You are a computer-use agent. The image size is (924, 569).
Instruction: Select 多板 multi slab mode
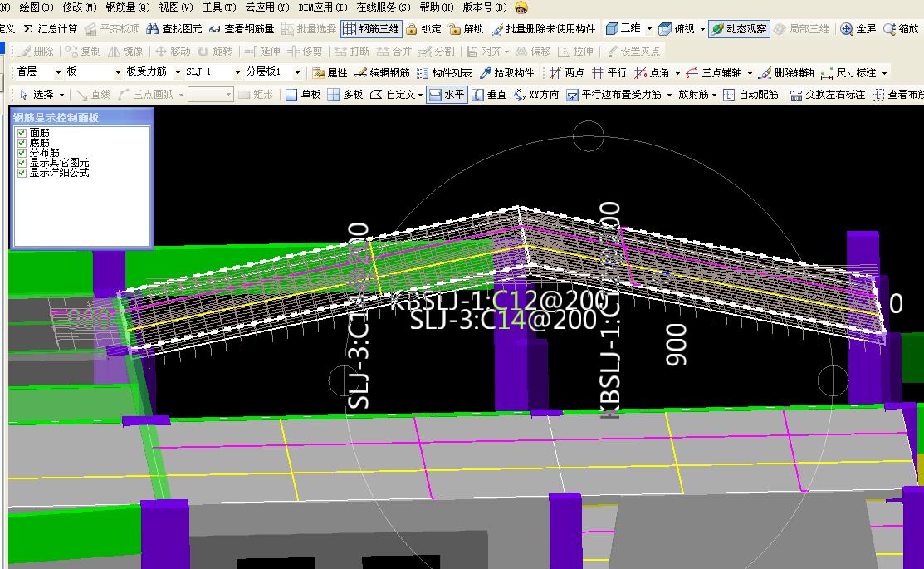(x=345, y=95)
